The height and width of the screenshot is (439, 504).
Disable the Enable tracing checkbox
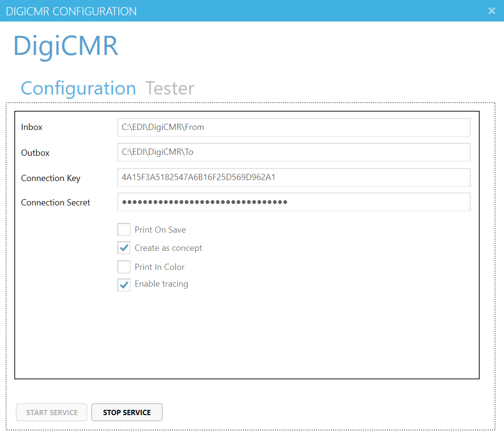[124, 284]
